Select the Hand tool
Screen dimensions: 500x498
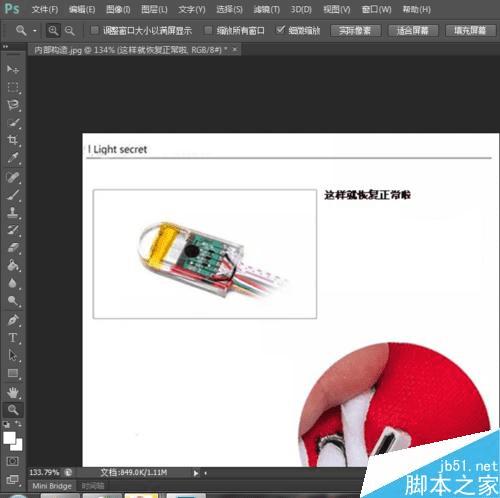13,393
